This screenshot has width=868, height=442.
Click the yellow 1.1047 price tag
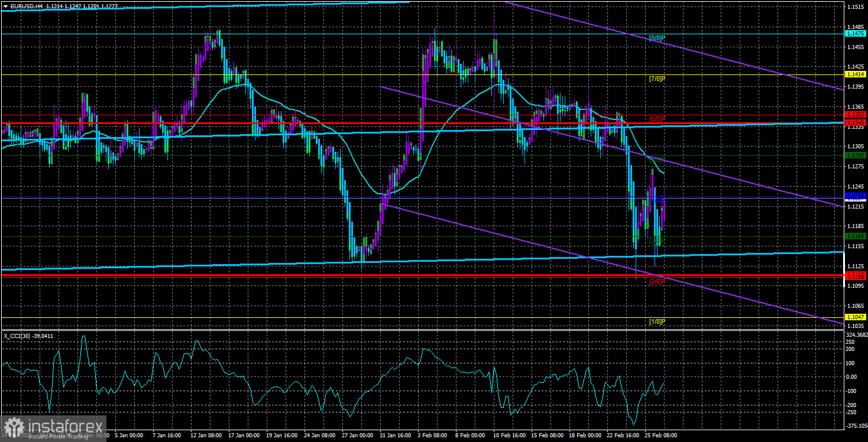(856, 317)
